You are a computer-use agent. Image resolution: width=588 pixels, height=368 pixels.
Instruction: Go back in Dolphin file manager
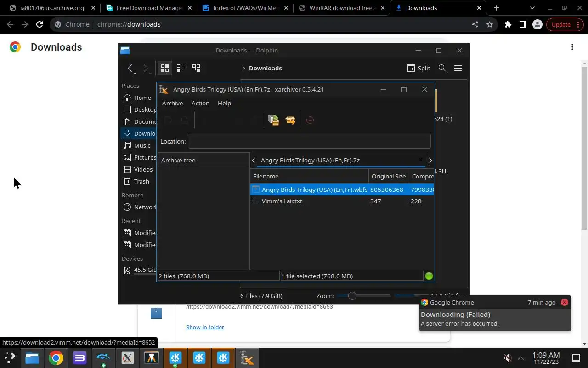pyautogui.click(x=130, y=68)
